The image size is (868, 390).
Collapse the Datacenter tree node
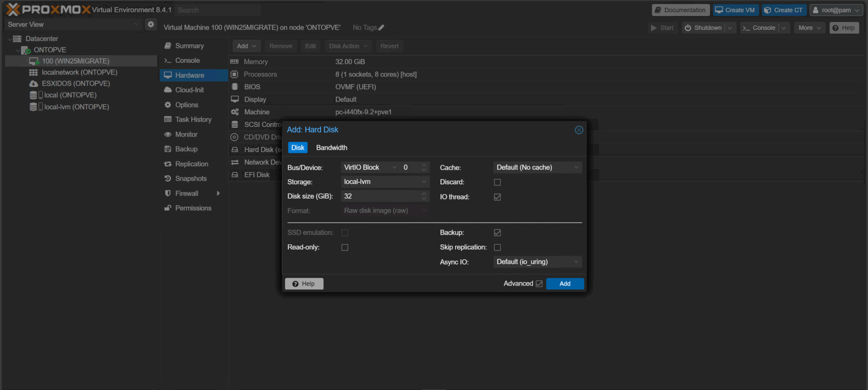click(x=9, y=39)
